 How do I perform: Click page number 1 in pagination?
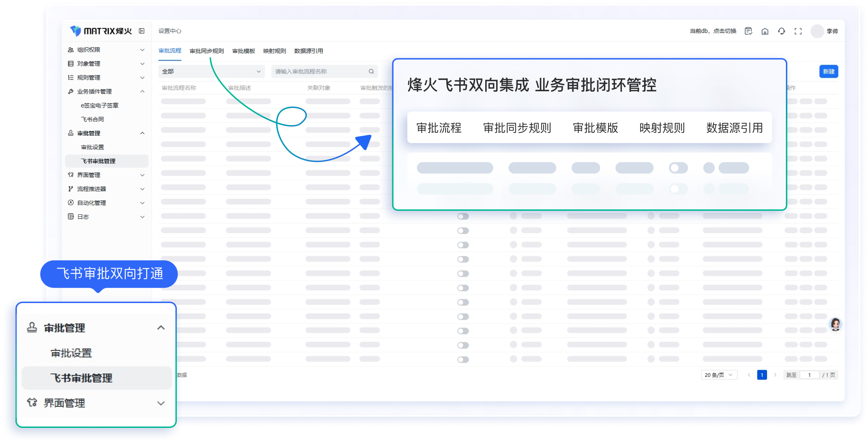tap(762, 375)
